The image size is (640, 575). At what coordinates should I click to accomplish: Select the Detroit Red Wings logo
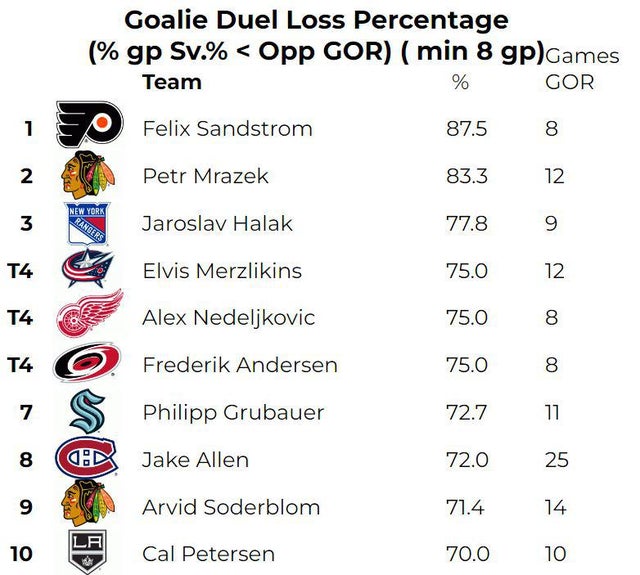(88, 317)
